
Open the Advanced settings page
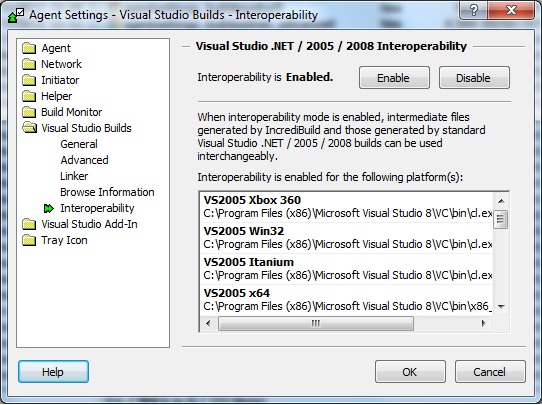point(84,160)
